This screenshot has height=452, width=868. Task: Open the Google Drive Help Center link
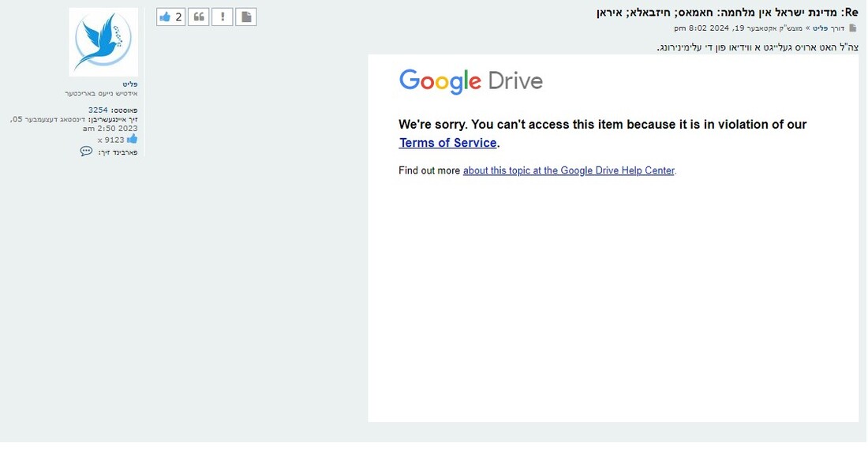point(569,170)
